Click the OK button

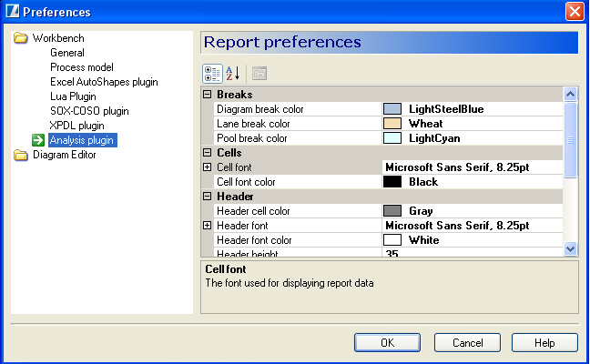tap(387, 342)
